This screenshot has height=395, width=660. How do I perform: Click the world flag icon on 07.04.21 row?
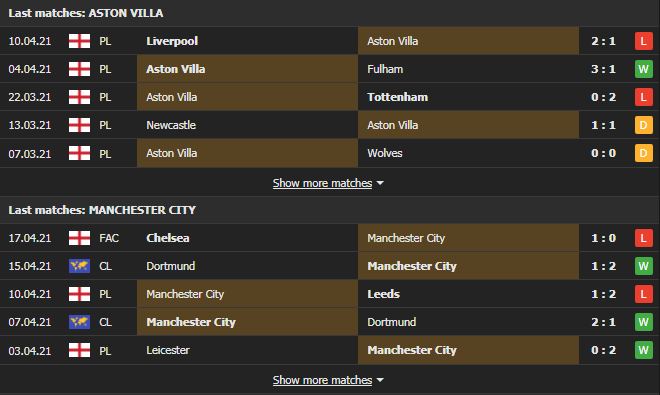[79, 322]
